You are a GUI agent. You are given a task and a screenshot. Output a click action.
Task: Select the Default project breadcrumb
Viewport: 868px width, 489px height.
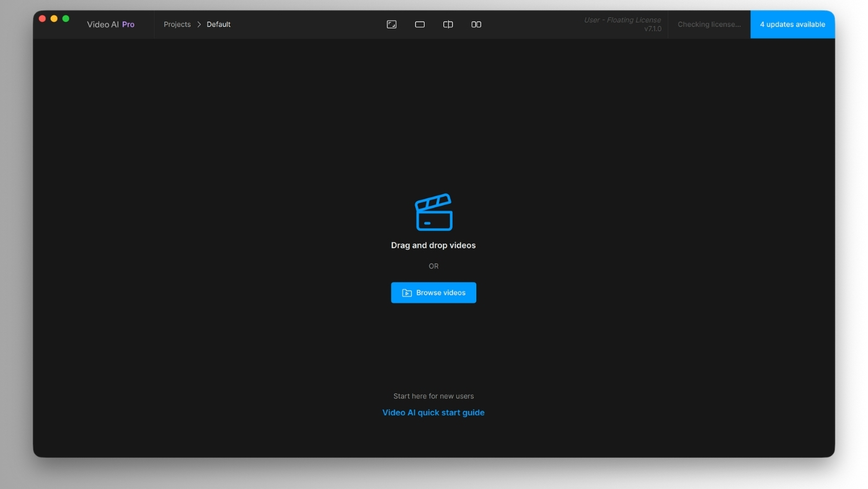tap(219, 24)
